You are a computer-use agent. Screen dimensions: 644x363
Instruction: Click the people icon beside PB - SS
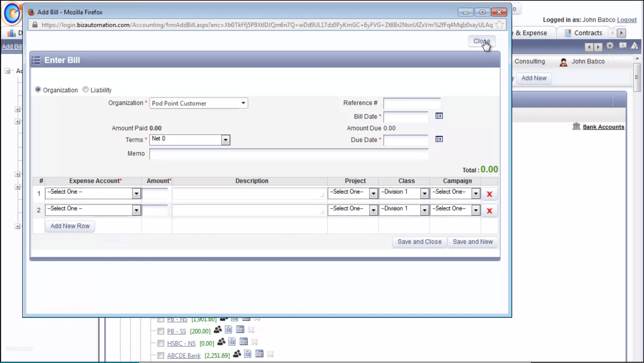click(x=218, y=331)
